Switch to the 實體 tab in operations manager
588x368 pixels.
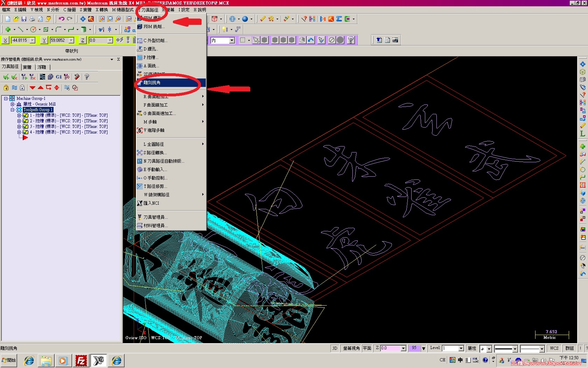pyautogui.click(x=27, y=67)
